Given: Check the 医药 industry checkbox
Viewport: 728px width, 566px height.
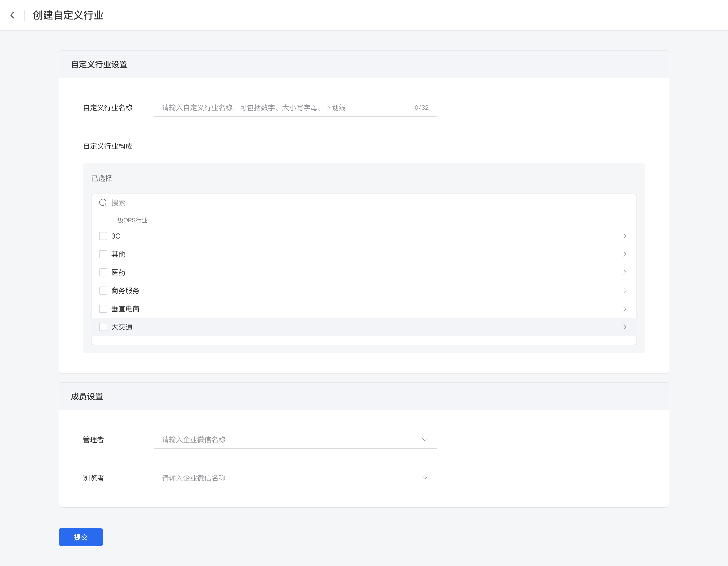Looking at the screenshot, I should click(x=103, y=272).
